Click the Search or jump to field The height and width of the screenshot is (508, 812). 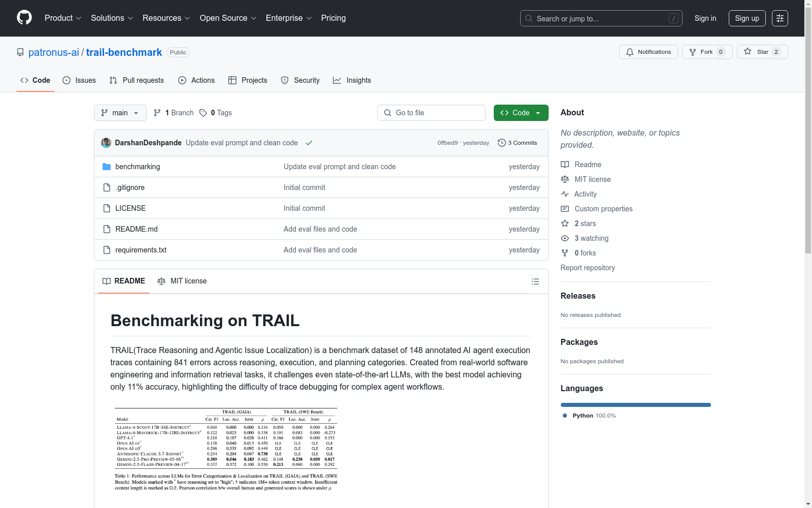coord(601,18)
